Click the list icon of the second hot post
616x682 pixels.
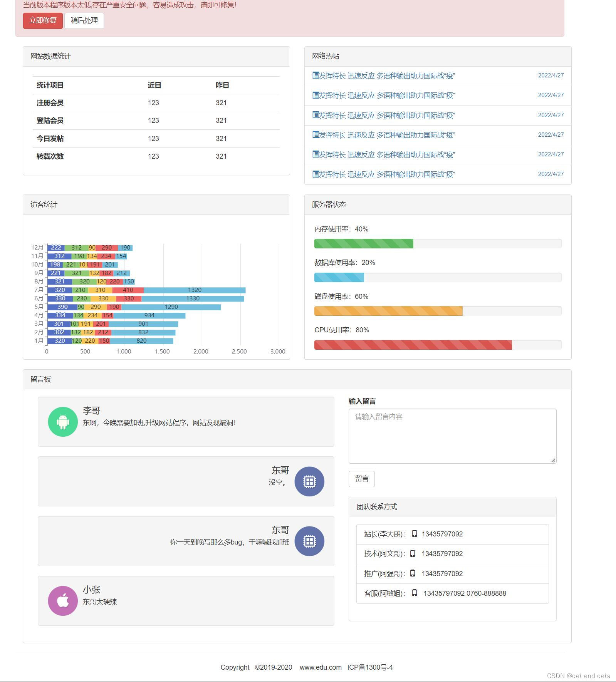click(x=316, y=95)
